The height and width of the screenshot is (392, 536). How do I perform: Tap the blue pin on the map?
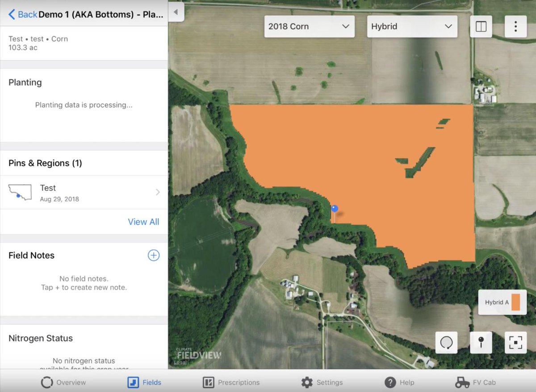coord(335,209)
